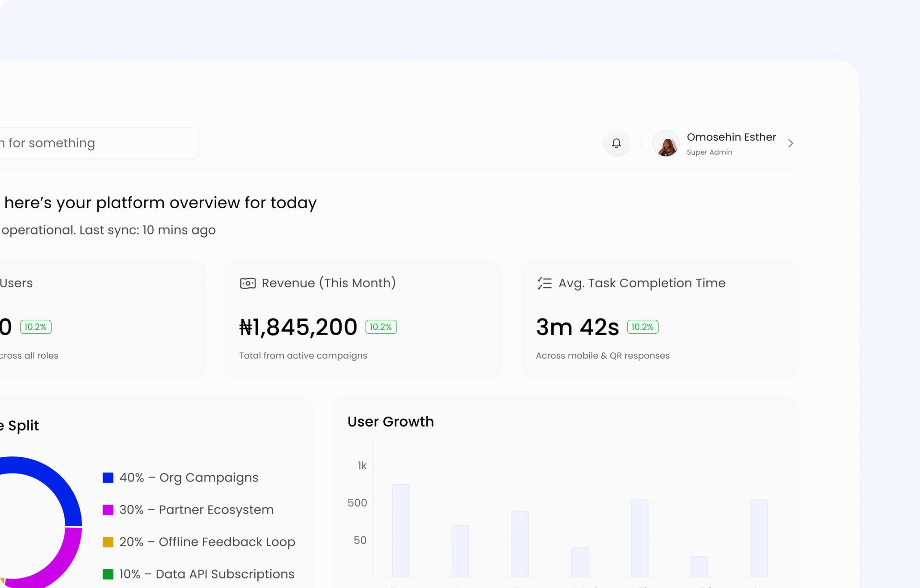This screenshot has width=920, height=588.
Task: Click the 3m 42s completion time value
Action: click(577, 327)
